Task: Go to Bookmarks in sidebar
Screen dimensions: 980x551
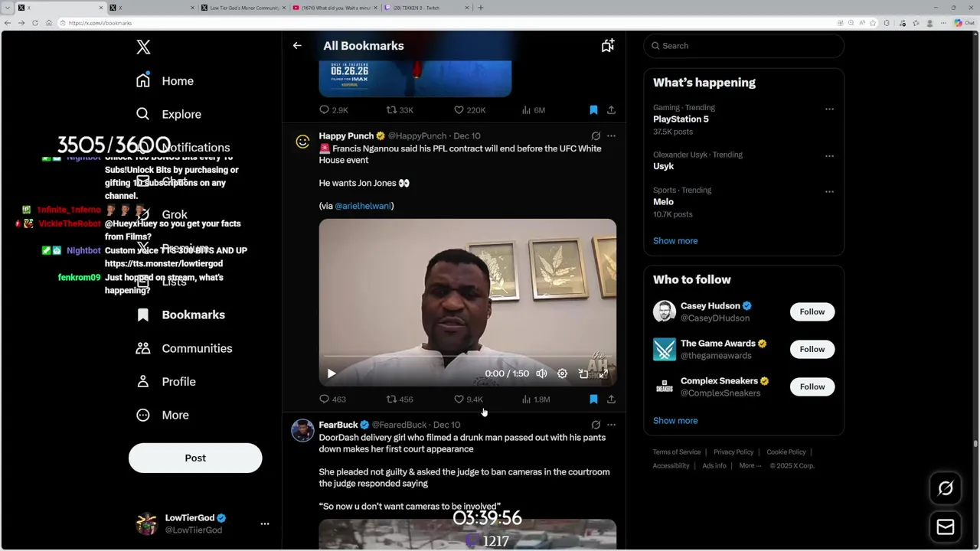Action: pyautogui.click(x=181, y=315)
